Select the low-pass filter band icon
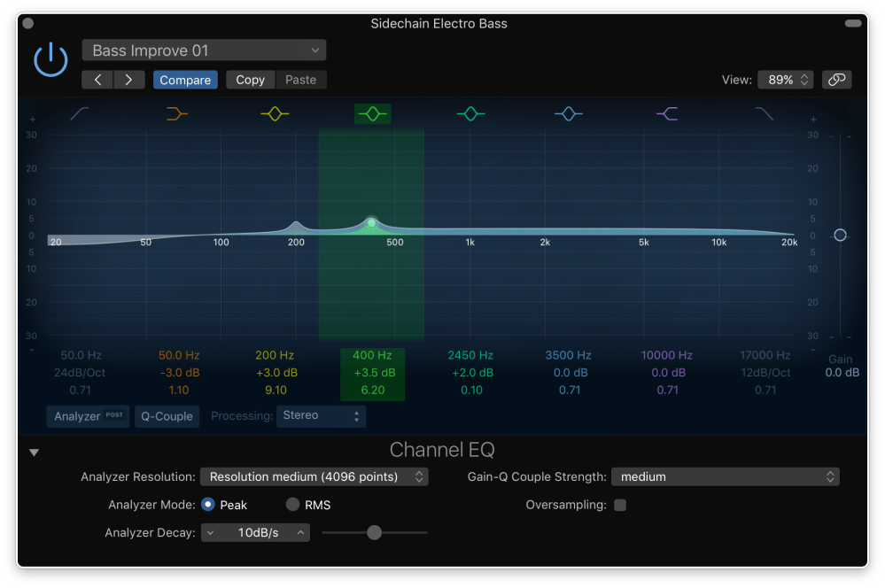This screenshot has height=588, width=885. coord(764,113)
